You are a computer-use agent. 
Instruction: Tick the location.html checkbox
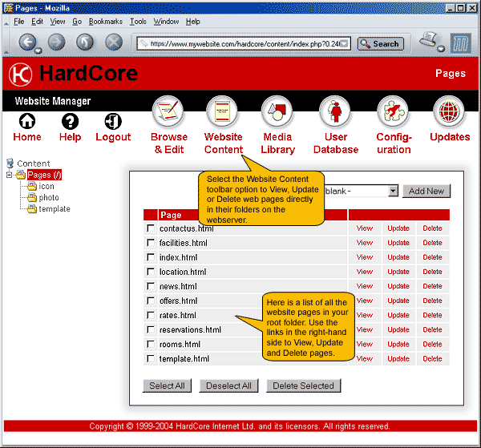point(151,272)
